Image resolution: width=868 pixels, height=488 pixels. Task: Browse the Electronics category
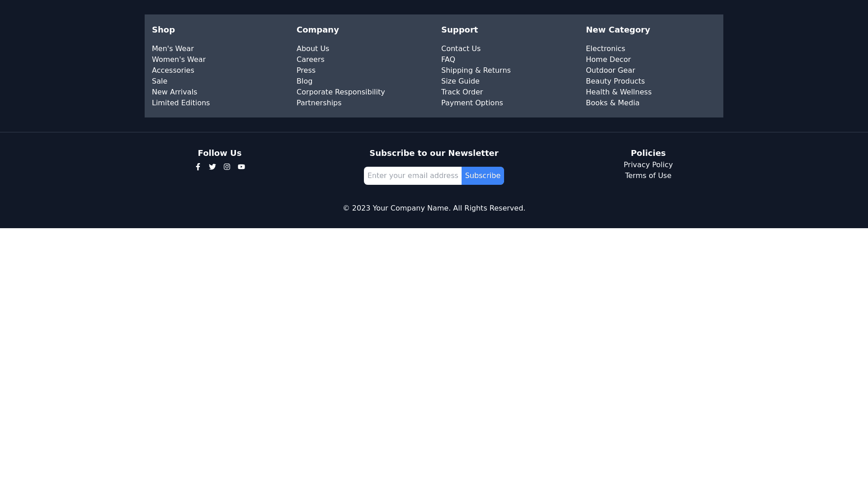click(605, 49)
